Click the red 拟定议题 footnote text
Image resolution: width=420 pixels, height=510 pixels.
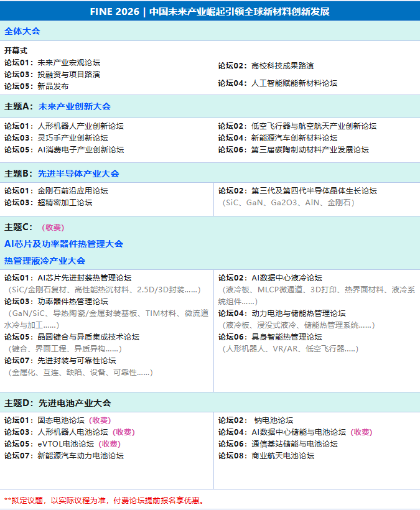click(x=105, y=500)
